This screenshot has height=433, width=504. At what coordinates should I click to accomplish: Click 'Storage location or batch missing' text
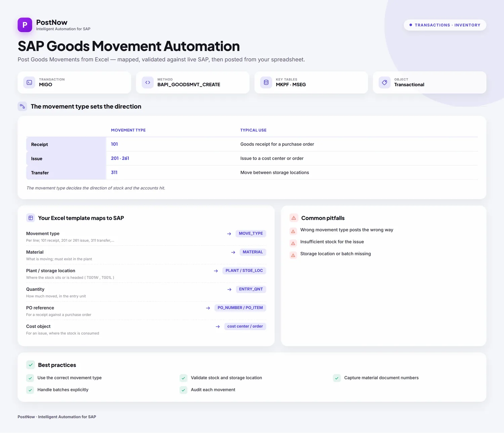coord(336,254)
